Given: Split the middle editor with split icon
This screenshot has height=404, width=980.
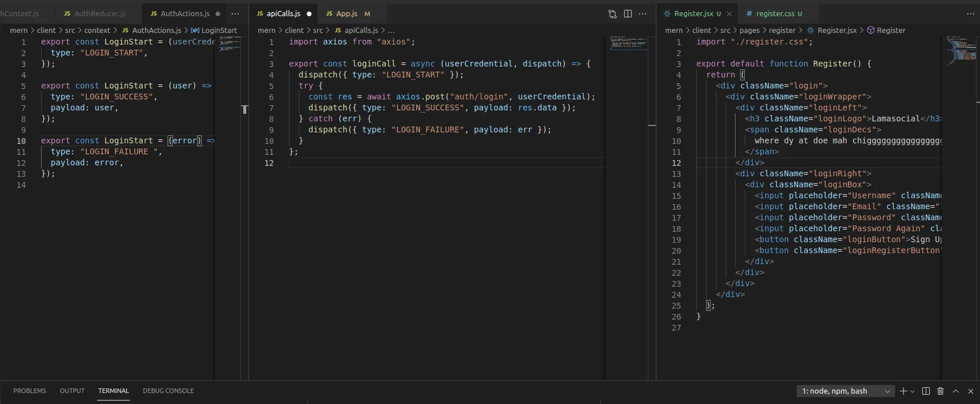Looking at the screenshot, I should pos(628,14).
